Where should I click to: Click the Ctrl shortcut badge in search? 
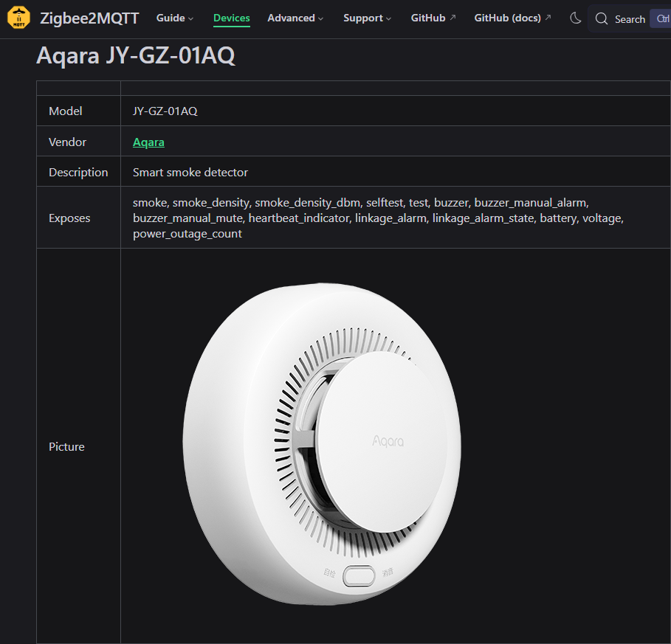662,19
